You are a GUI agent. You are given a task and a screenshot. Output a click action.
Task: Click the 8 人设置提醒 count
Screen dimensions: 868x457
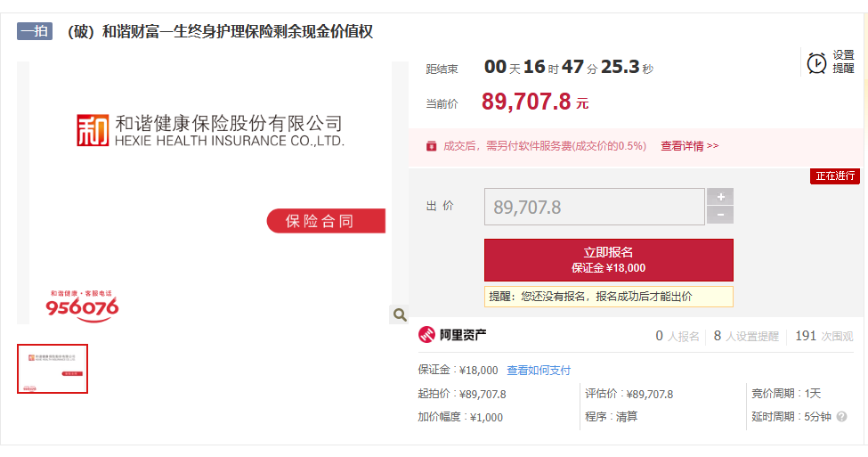pos(746,336)
